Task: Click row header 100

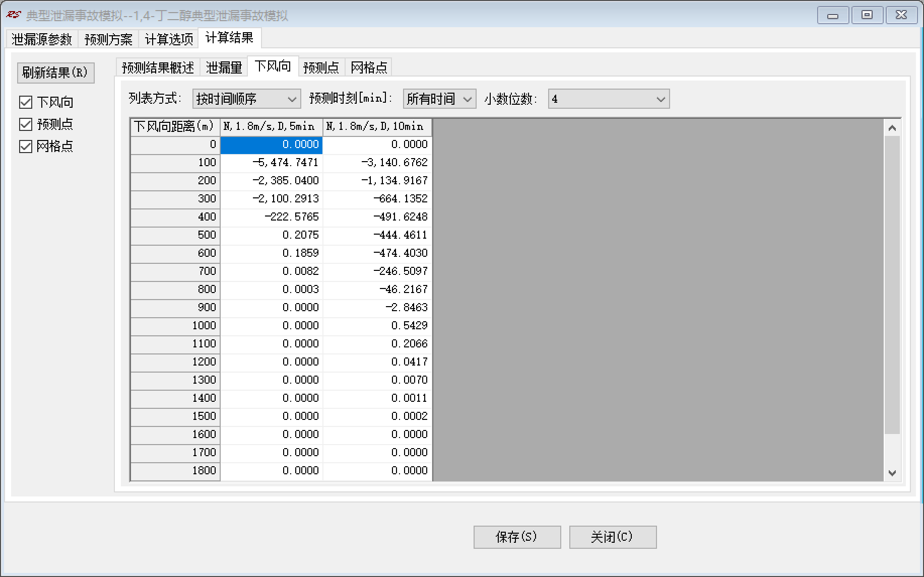Action: point(175,163)
